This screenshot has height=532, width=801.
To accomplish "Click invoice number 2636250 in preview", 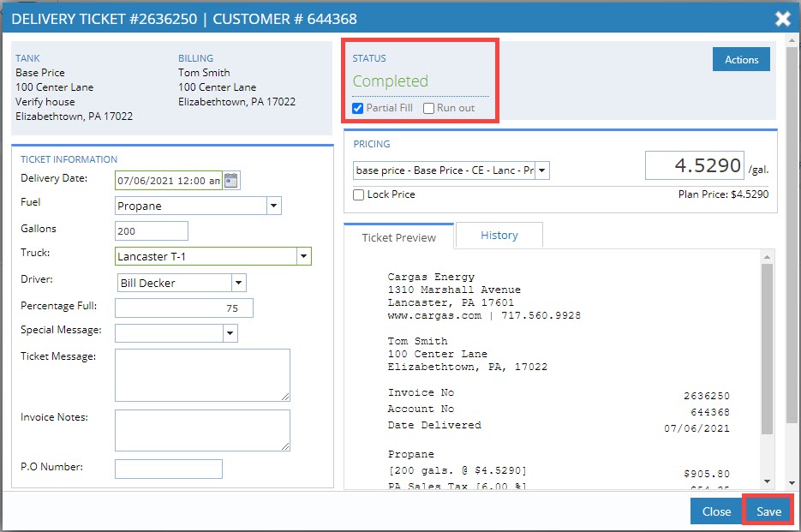I will pyautogui.click(x=707, y=396).
